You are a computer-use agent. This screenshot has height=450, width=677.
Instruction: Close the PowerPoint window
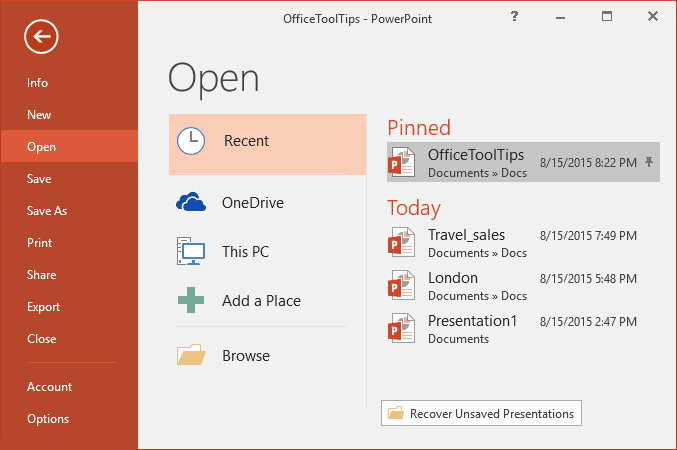653,16
